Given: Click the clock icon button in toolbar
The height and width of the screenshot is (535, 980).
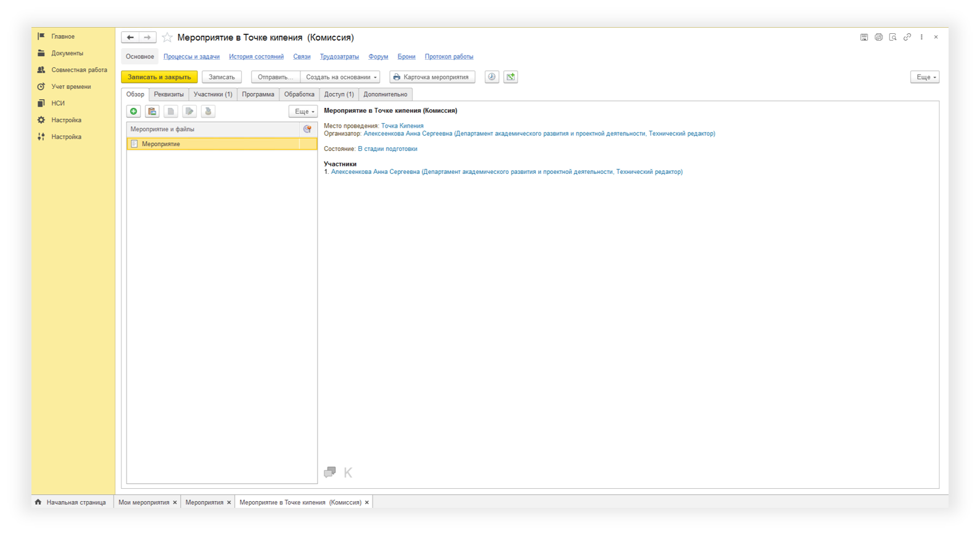Looking at the screenshot, I should (492, 77).
